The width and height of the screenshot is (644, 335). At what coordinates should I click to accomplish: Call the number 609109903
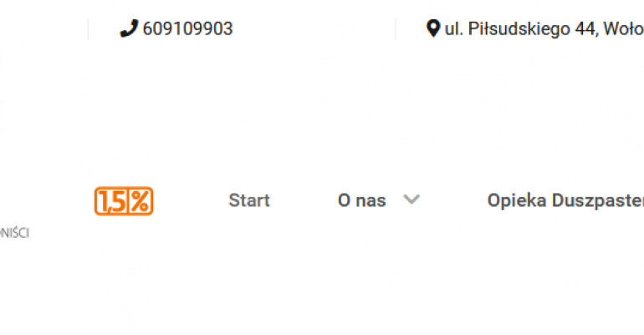(x=187, y=28)
